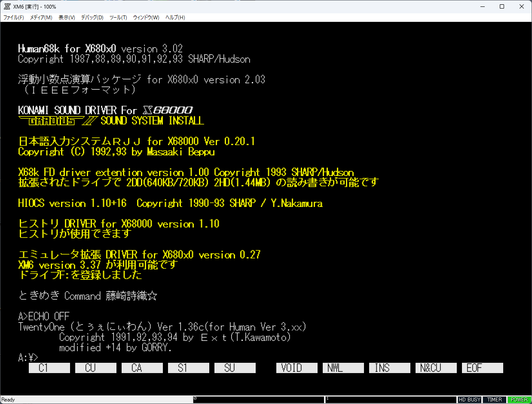Open the デバッグ(D) menu

click(x=92, y=18)
